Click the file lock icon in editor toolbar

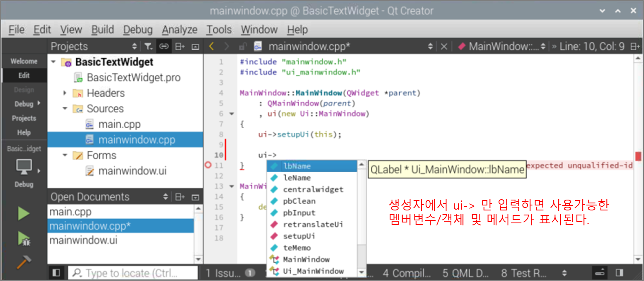coord(244,46)
